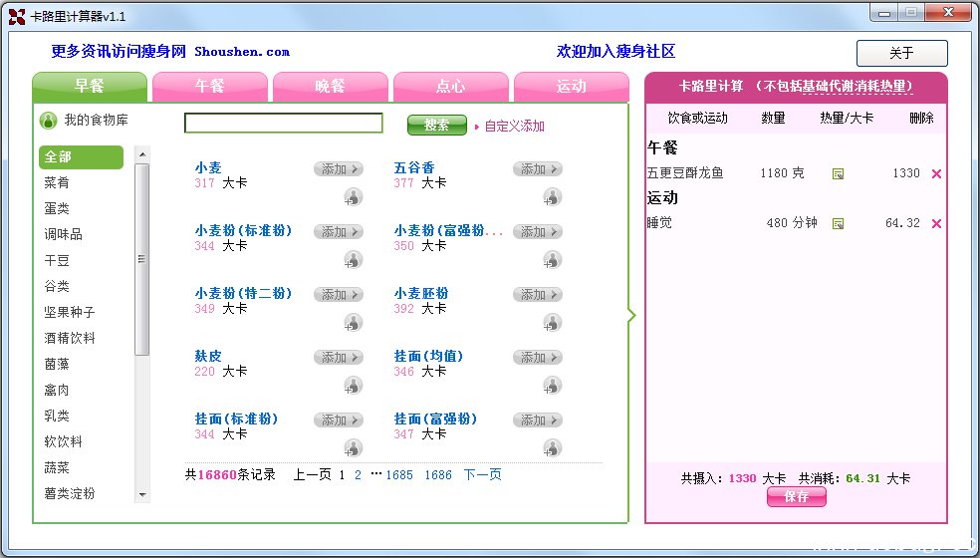This screenshot has width=980, height=558.
Task: Switch to the 点心 tab
Action: pyautogui.click(x=450, y=87)
